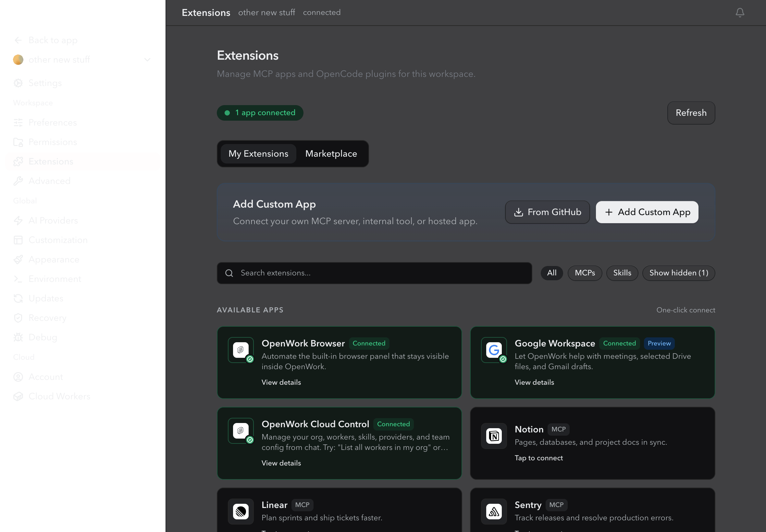Click the Appearance paintbrush icon

[18, 259]
